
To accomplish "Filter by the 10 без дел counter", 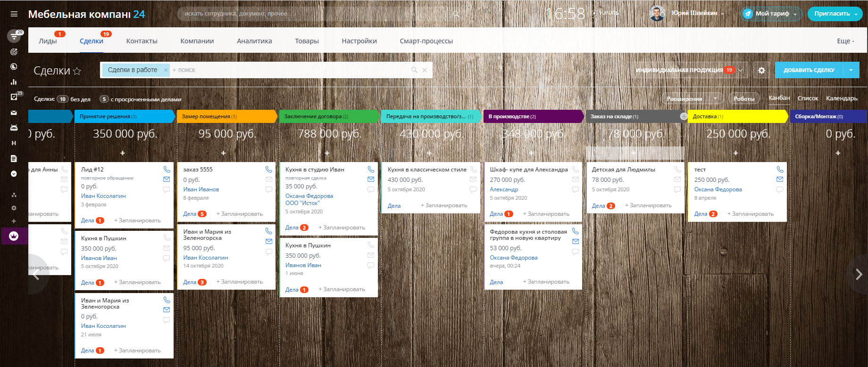I will tap(74, 99).
